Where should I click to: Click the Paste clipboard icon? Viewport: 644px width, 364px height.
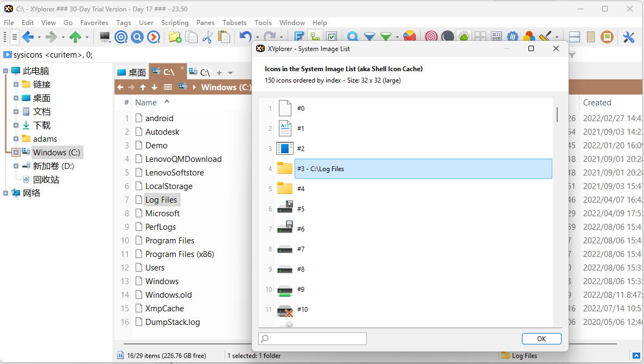click(x=224, y=37)
